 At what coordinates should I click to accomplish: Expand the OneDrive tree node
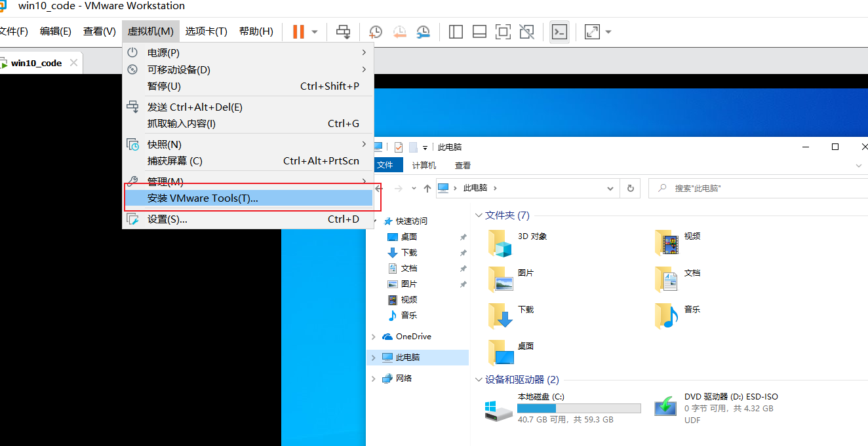click(x=374, y=337)
